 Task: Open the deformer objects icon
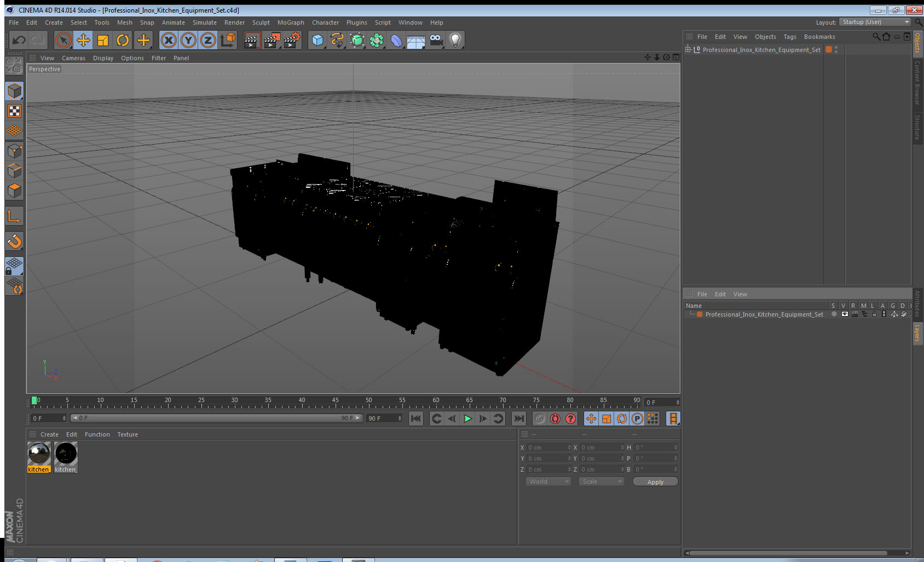click(396, 40)
